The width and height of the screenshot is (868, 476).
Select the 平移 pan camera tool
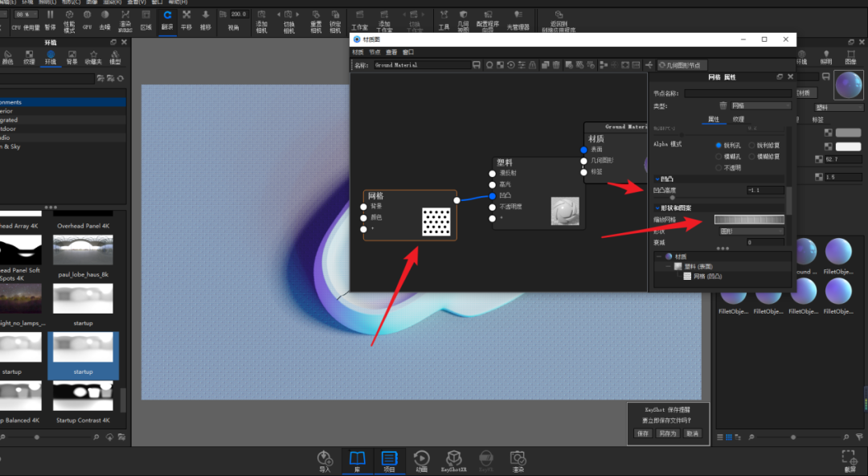coord(186,19)
